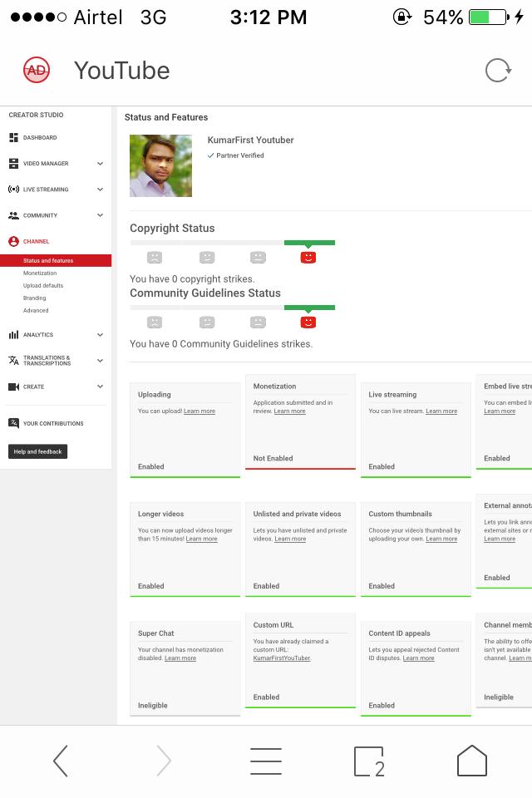Click the Live Streaming broadcast icon
Screen dimensions: 532x798
coord(14,190)
